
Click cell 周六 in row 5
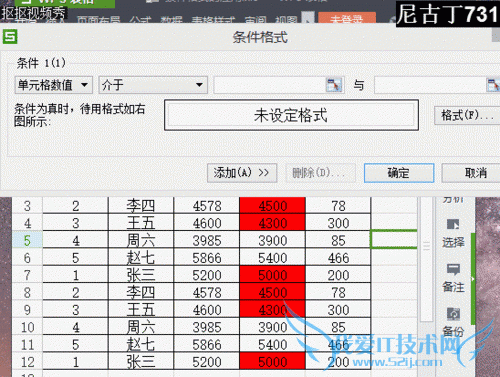[x=141, y=240]
